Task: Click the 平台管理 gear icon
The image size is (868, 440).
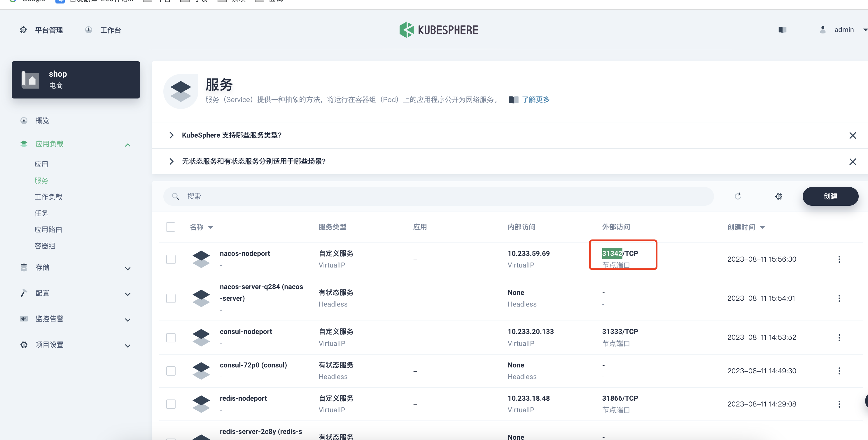Action: (x=23, y=30)
